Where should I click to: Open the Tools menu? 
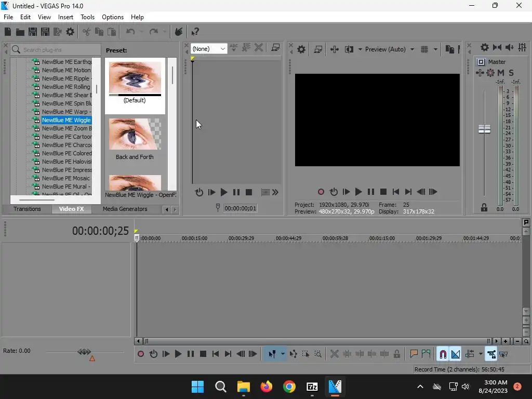pyautogui.click(x=87, y=17)
